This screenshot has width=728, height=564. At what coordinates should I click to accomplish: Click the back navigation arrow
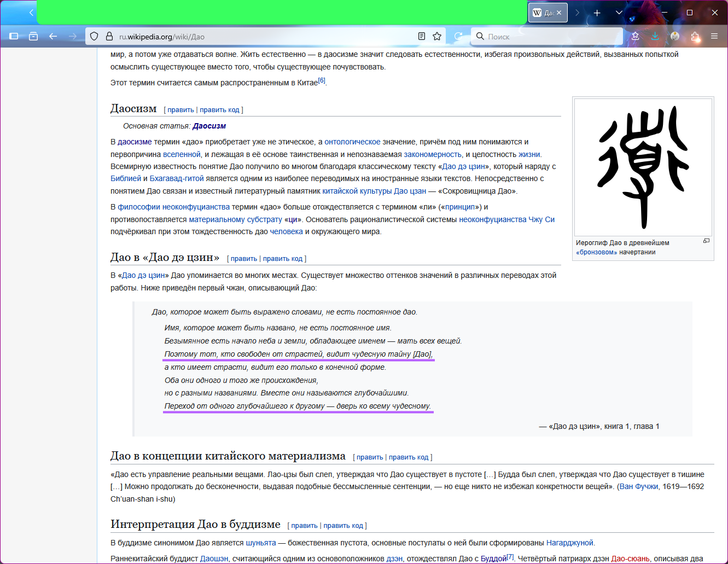point(53,36)
